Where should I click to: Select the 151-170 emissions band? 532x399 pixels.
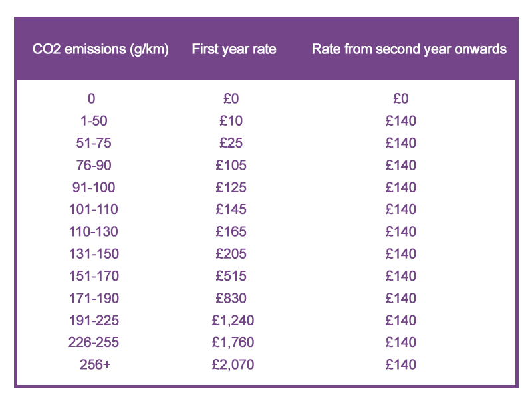tap(93, 276)
